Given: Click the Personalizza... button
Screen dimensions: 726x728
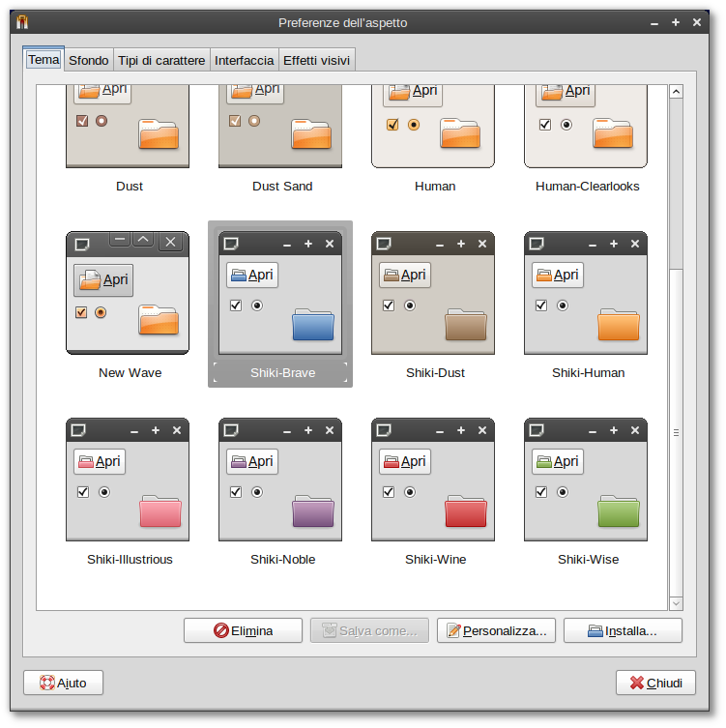Looking at the screenshot, I should (x=496, y=630).
